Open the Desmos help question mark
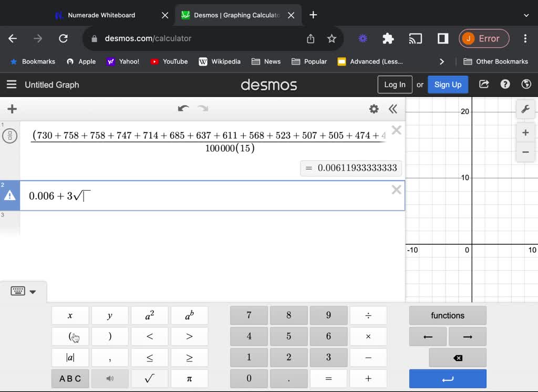 [x=505, y=84]
